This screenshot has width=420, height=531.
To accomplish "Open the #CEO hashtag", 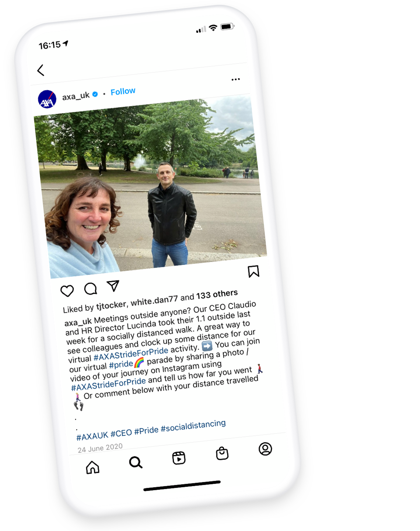I will pyautogui.click(x=121, y=433).
